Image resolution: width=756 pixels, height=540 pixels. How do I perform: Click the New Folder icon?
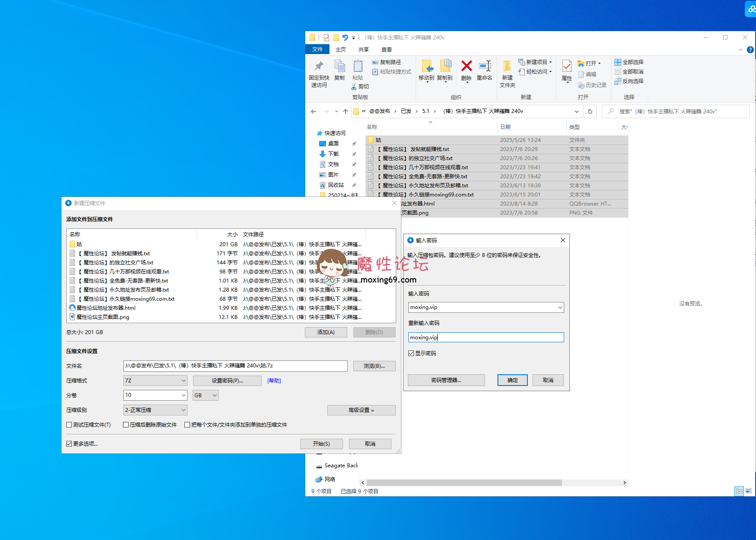tap(507, 66)
